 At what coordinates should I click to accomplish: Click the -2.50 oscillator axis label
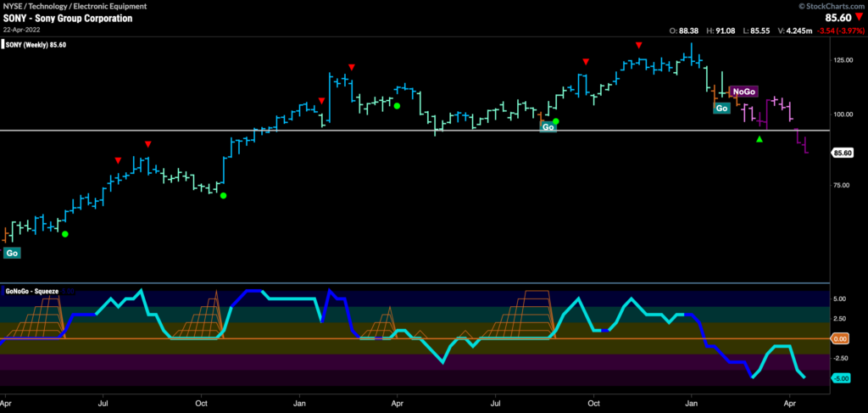click(841, 358)
